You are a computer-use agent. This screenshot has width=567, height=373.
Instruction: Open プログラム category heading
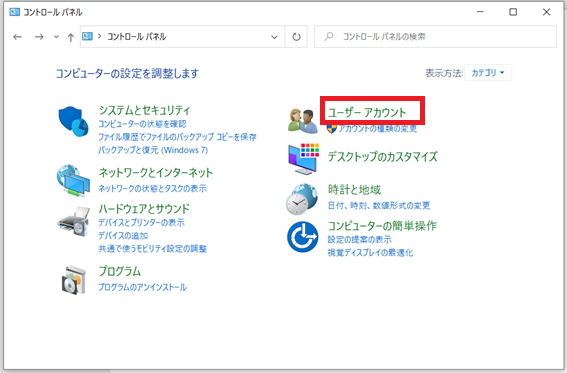120,271
